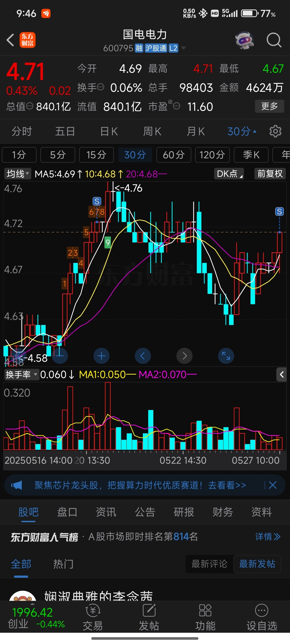
Task: Tap 融 margin trading tag
Action: pos(139,48)
